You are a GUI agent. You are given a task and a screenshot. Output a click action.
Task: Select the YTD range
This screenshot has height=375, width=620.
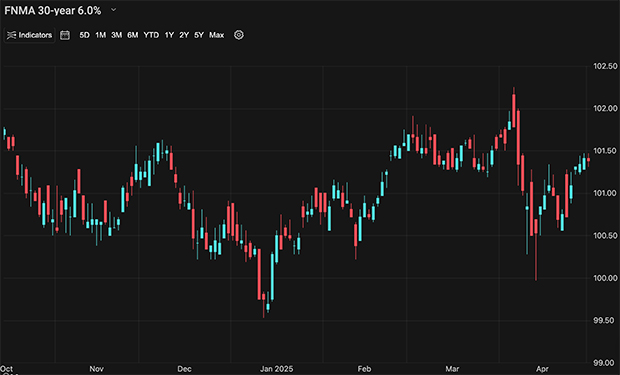click(151, 35)
